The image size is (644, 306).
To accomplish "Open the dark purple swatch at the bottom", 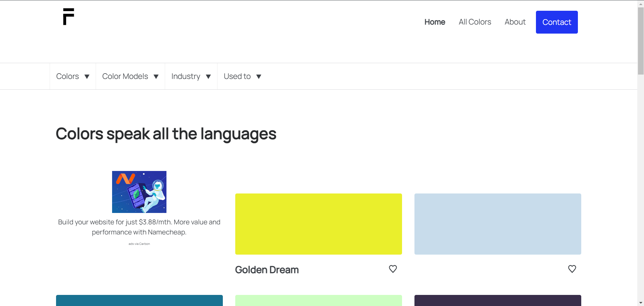I will point(497,300).
